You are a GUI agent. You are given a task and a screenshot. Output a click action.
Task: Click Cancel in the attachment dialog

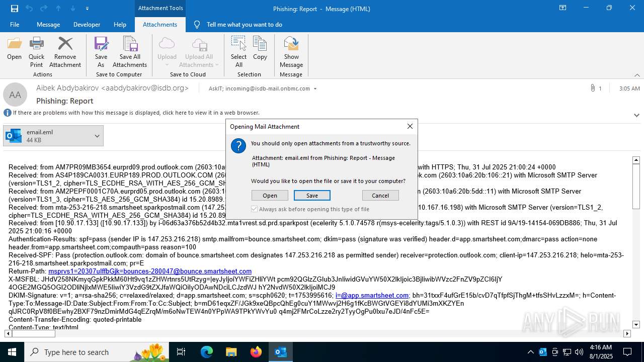coord(380,196)
